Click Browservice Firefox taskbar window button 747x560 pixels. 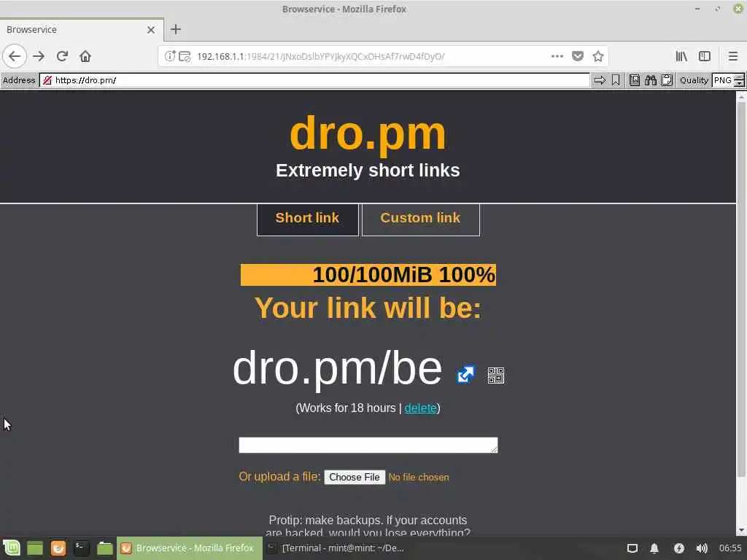tap(190, 548)
